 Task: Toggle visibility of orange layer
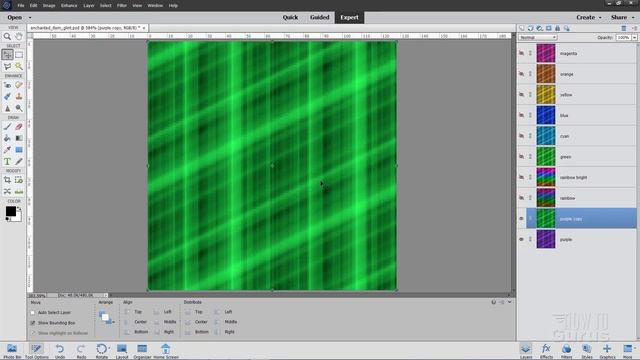click(521, 74)
